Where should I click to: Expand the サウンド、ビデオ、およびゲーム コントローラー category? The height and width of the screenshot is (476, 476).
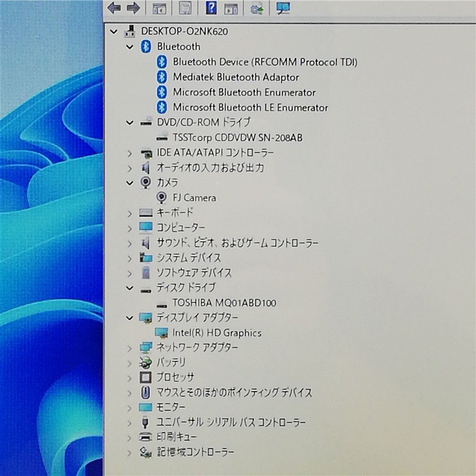tap(129, 243)
